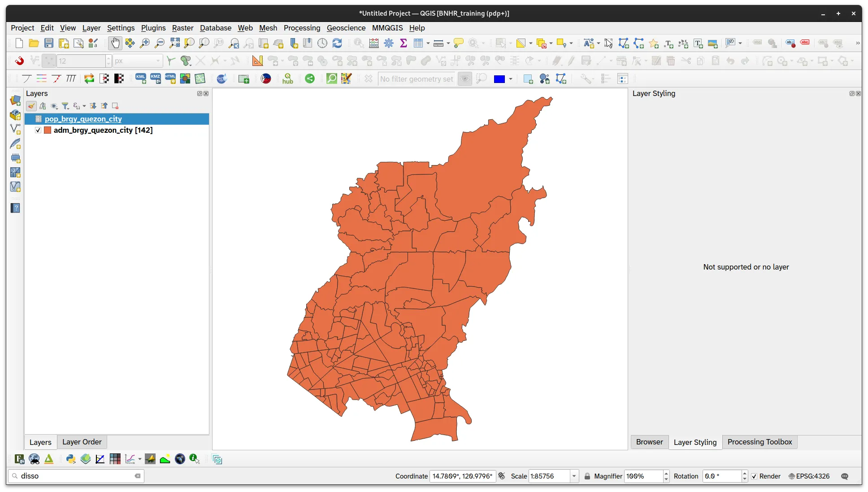Open the attribute table

click(x=419, y=43)
